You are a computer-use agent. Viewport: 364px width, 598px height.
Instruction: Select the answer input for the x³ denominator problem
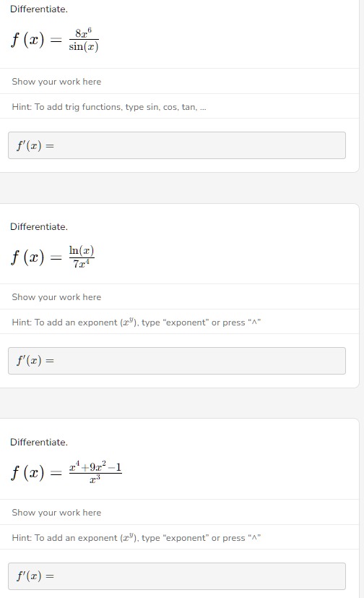tap(177, 576)
